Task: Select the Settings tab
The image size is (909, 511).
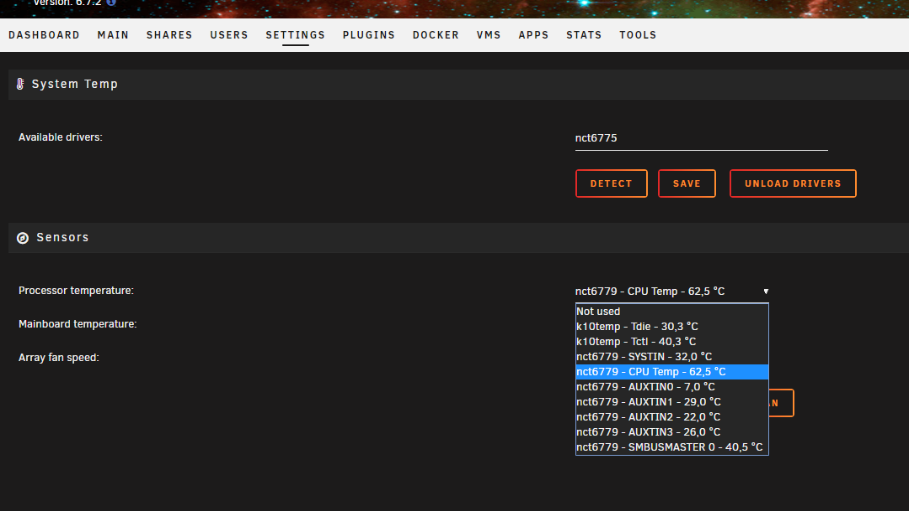Action: (x=295, y=35)
